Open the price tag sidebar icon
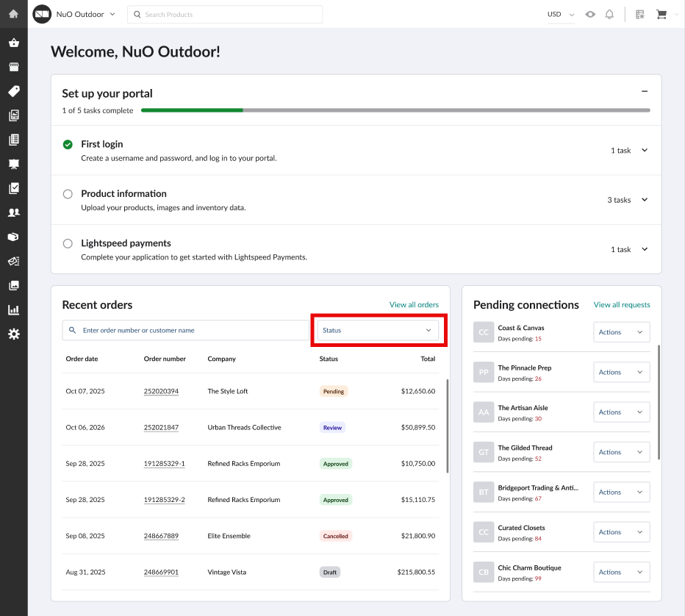This screenshot has height=616, width=685. pos(13,91)
